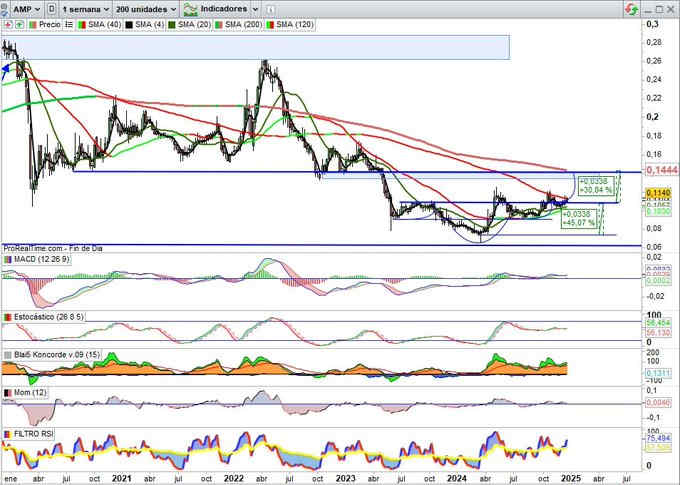Click the Estocástico indicator color icon
The image size is (680, 485).
8,317
